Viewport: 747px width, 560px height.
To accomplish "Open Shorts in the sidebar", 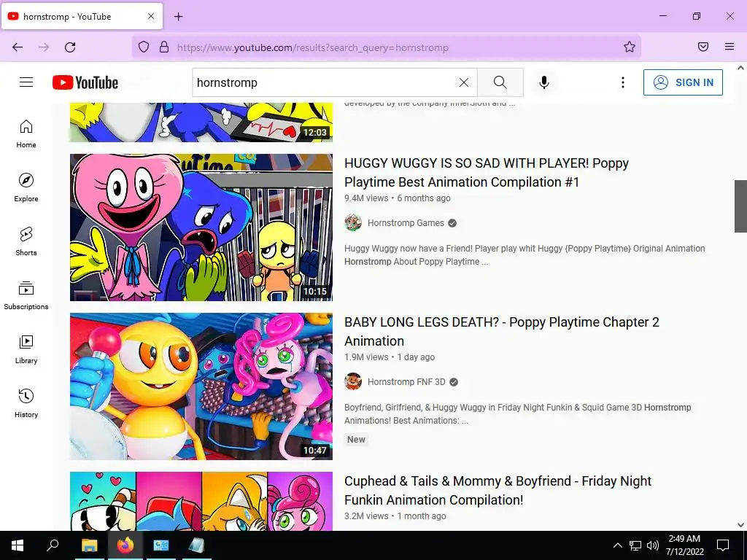I will coord(26,241).
